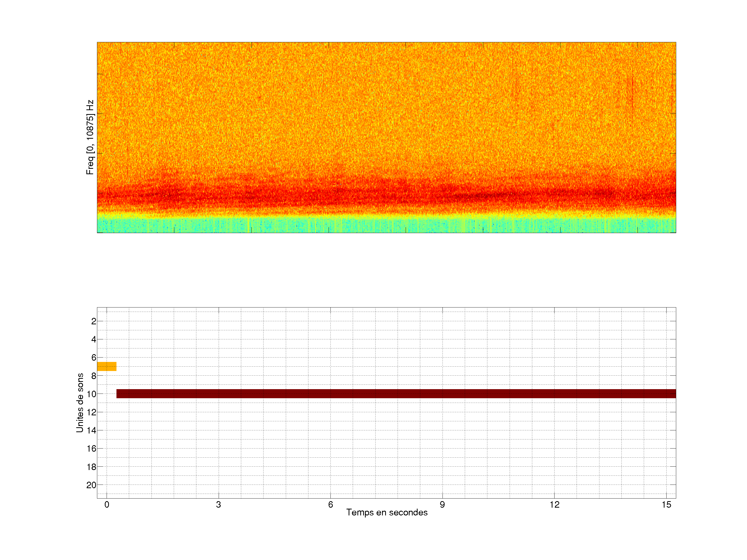Click the 'Temps en secondes' axis label
The width and height of the screenshot is (747, 560).
[387, 512]
